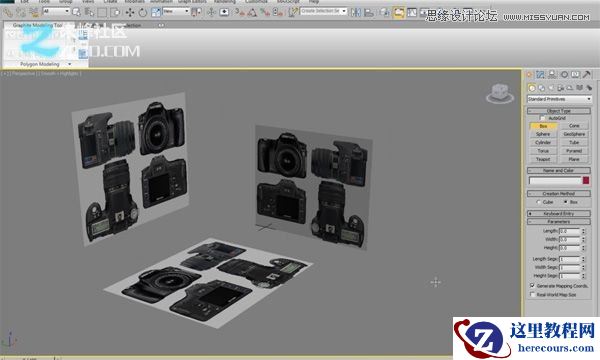Click the Teapot primitive button
Screen dimensions: 600x360
click(x=543, y=159)
